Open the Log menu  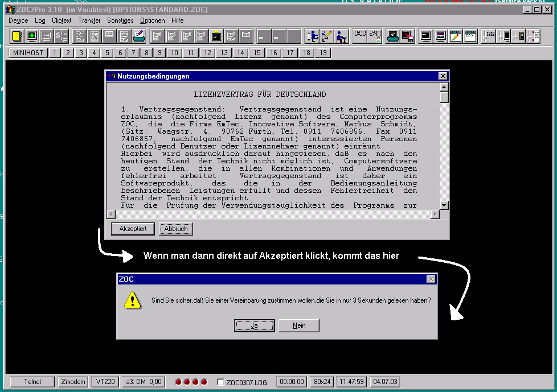click(x=40, y=20)
